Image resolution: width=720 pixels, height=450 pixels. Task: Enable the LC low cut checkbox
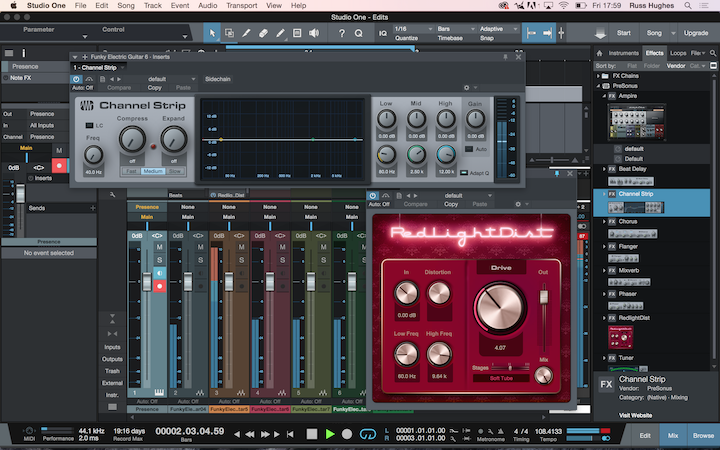coord(89,125)
